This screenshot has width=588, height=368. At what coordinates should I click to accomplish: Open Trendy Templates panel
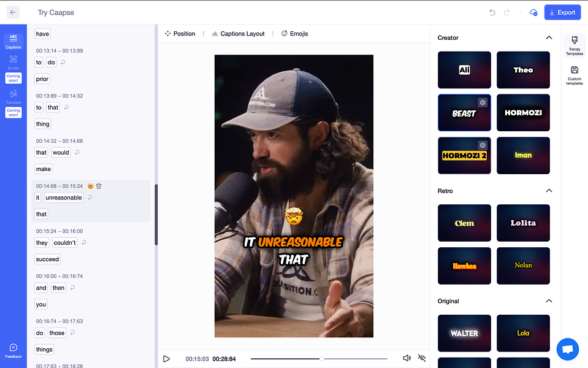tap(575, 46)
